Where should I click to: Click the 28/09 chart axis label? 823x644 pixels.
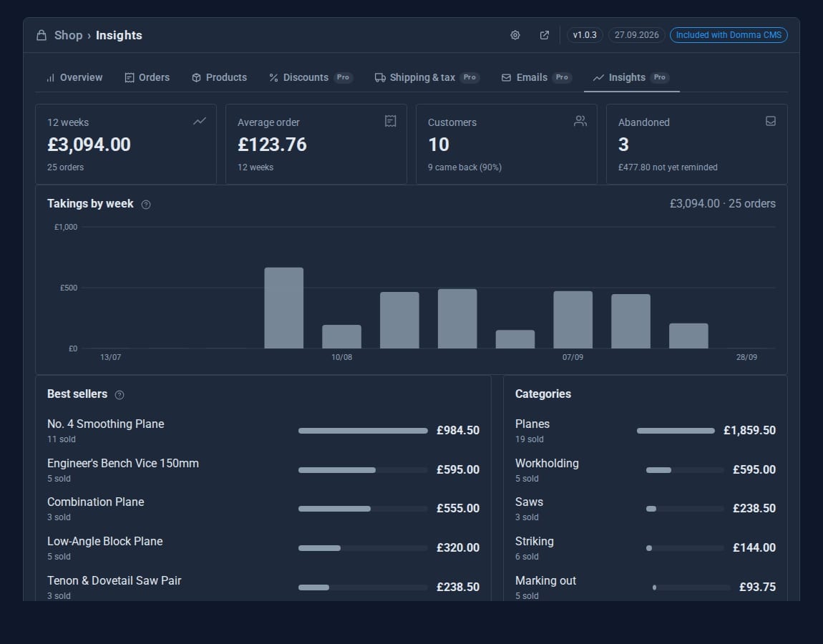coord(746,358)
